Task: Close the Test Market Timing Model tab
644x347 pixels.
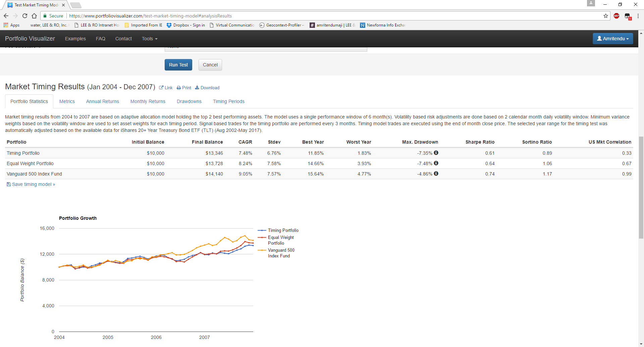Action: [63, 5]
